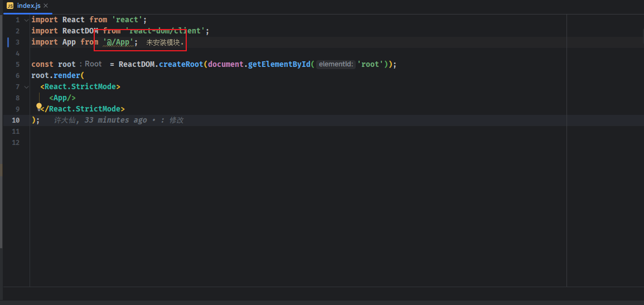Click the '@/App' import path string
This screenshot has width=644, height=305.
pos(118,42)
